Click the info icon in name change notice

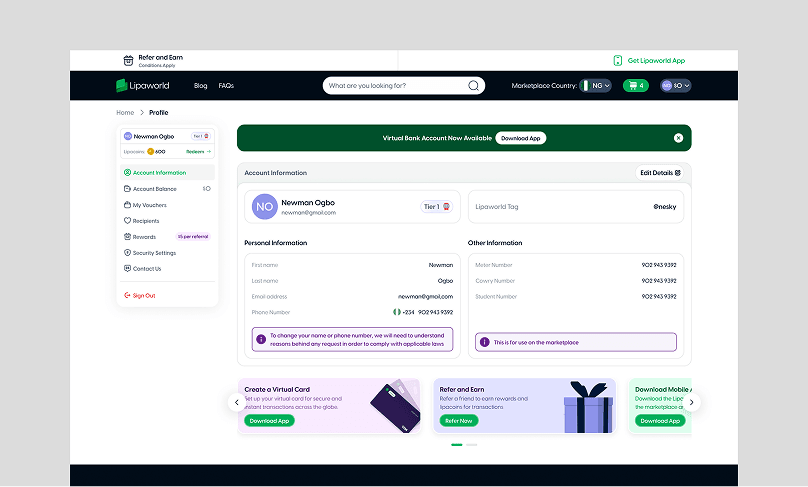point(261,340)
